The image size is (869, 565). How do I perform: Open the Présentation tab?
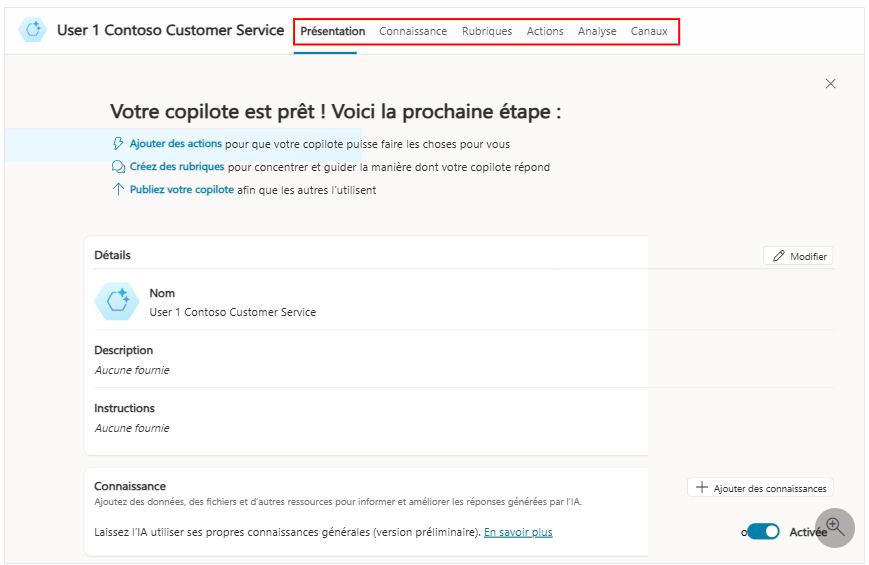tap(333, 31)
